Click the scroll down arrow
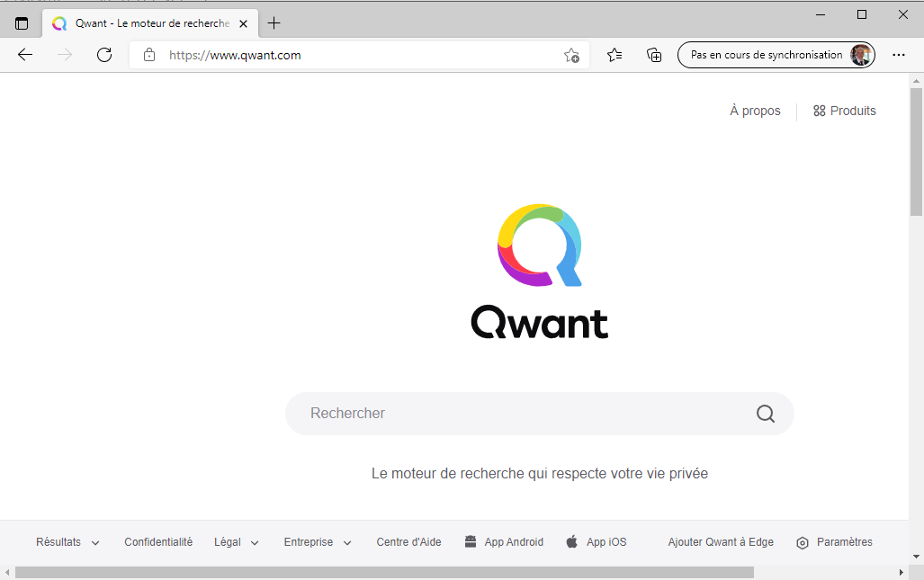This screenshot has height=580, width=924. (916, 557)
